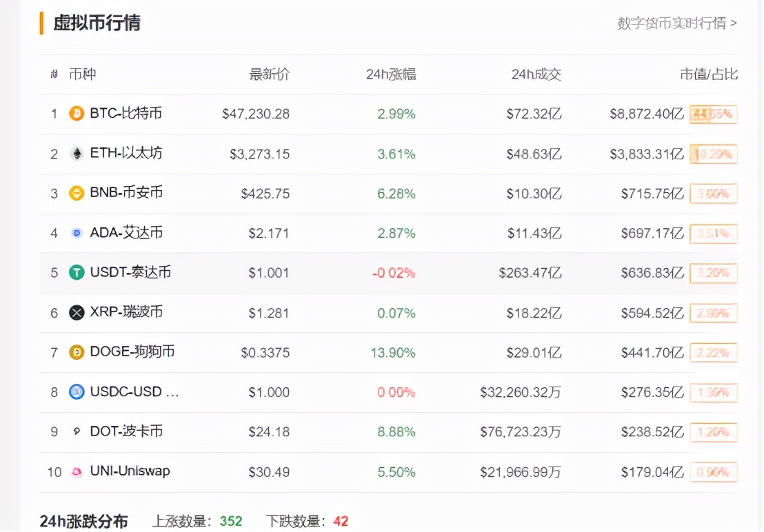Click the ADA Cardano coin icon
Image resolution: width=764 pixels, height=532 pixels.
click(x=77, y=233)
